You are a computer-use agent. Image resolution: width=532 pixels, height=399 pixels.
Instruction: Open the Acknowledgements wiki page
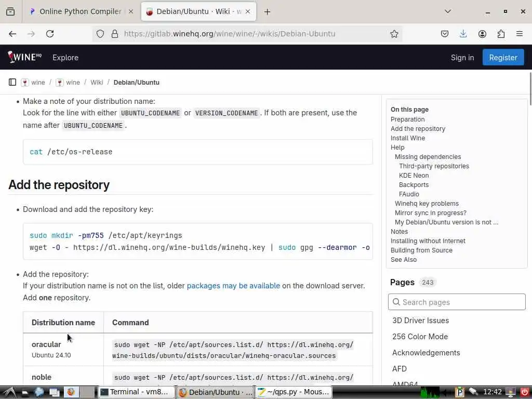coord(426,353)
